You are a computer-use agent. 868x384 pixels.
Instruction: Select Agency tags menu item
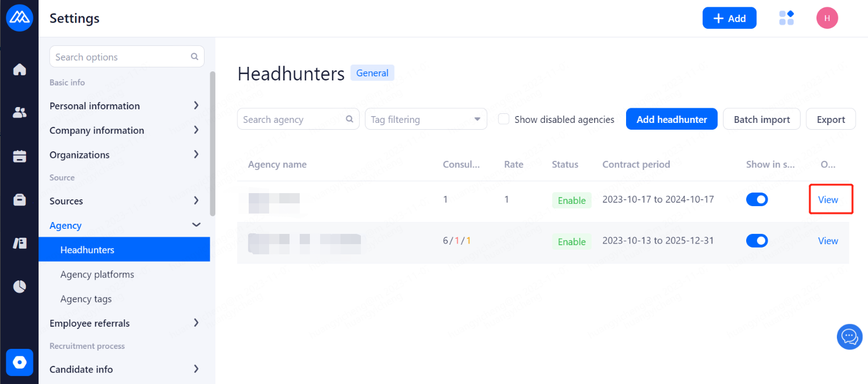[86, 299]
